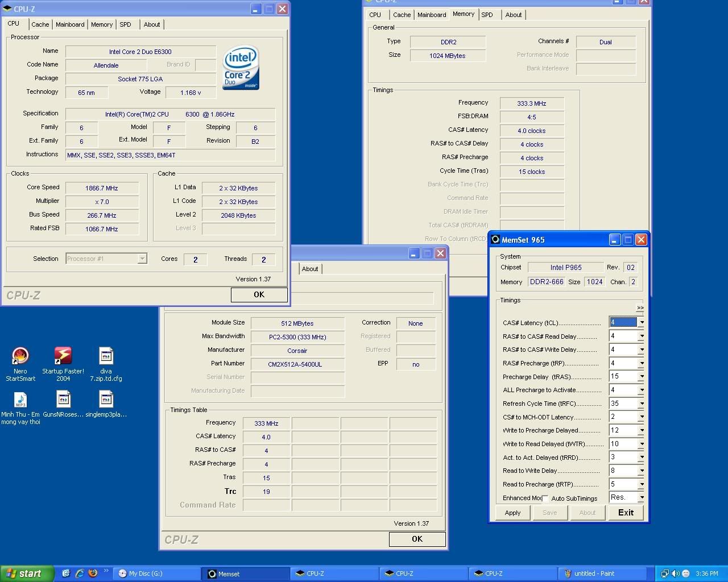The height and width of the screenshot is (582, 728).
Task: Select CPU tab in Memory CPU-Z window
Action: click(375, 15)
